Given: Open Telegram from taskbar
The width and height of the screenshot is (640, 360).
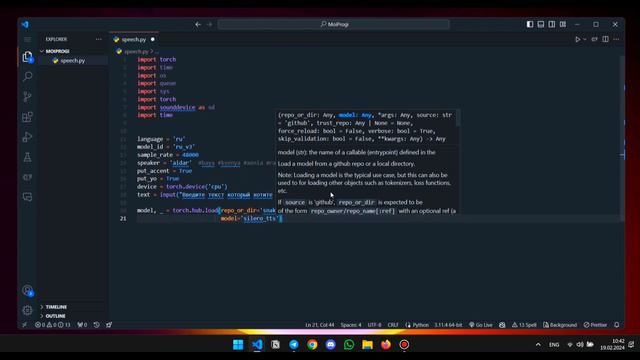Looking at the screenshot, I should [293, 344].
